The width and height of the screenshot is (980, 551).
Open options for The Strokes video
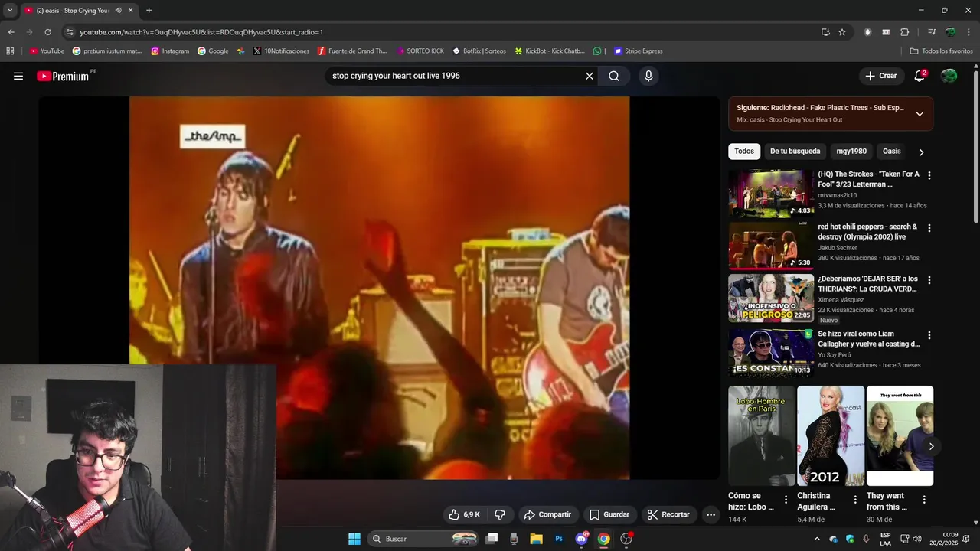pyautogui.click(x=929, y=176)
